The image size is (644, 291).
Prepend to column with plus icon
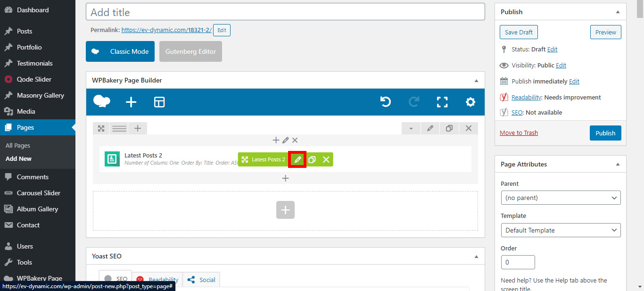tap(276, 140)
